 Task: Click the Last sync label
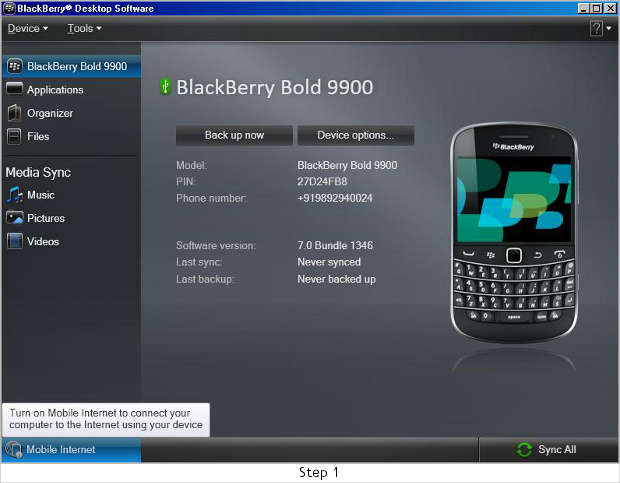[x=199, y=262]
